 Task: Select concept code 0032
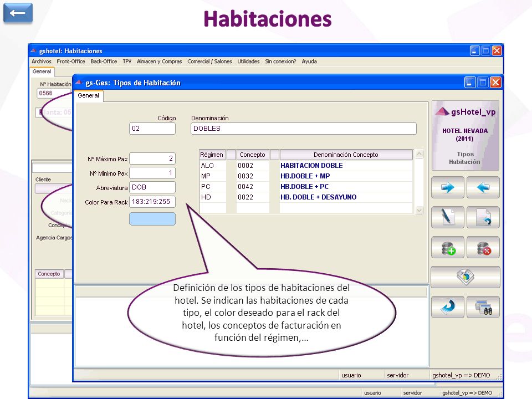coord(253,176)
